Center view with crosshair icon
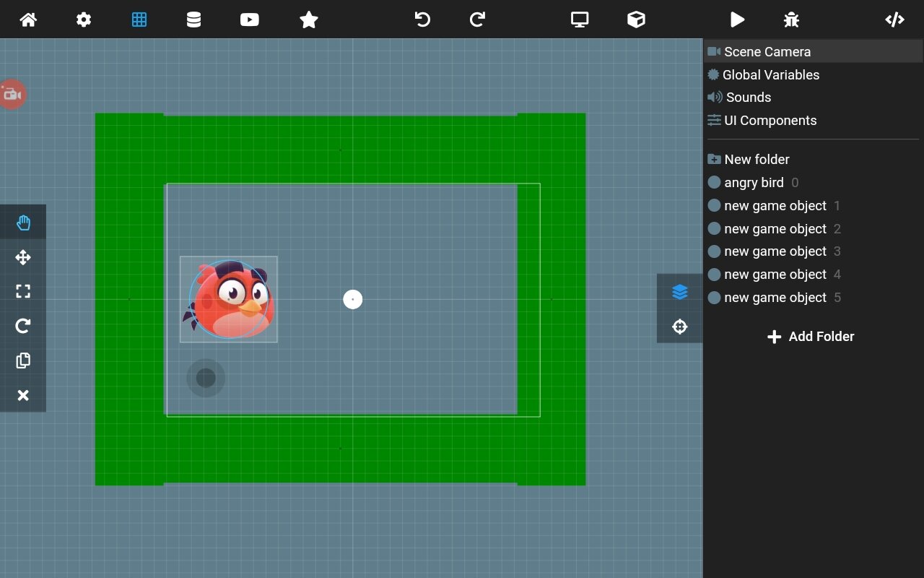 point(679,327)
